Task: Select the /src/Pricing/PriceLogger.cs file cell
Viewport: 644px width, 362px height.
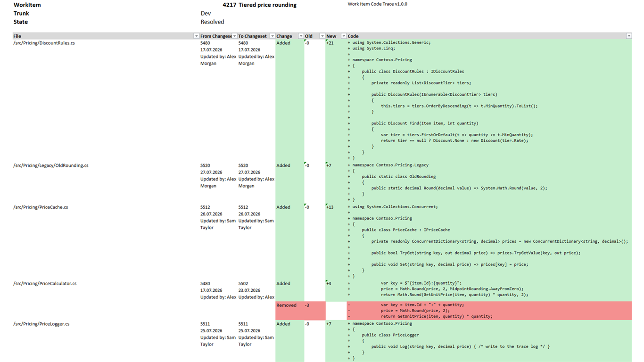Action: pyautogui.click(x=106, y=341)
